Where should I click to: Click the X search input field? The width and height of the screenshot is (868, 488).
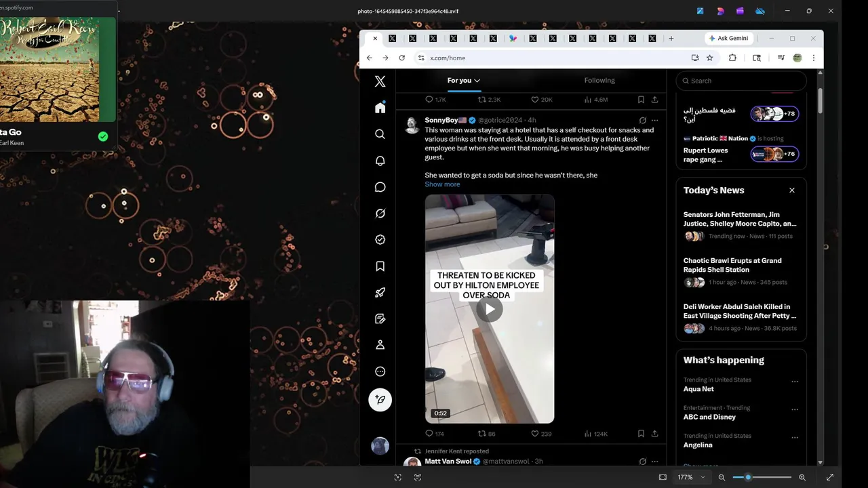point(741,81)
